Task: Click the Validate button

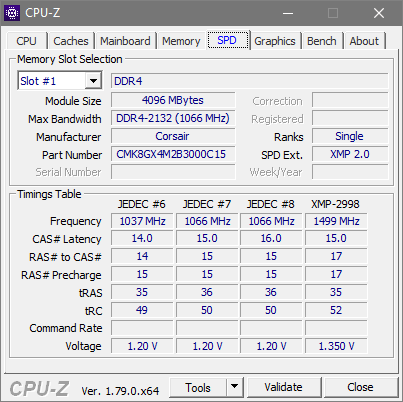Action: tap(284, 387)
